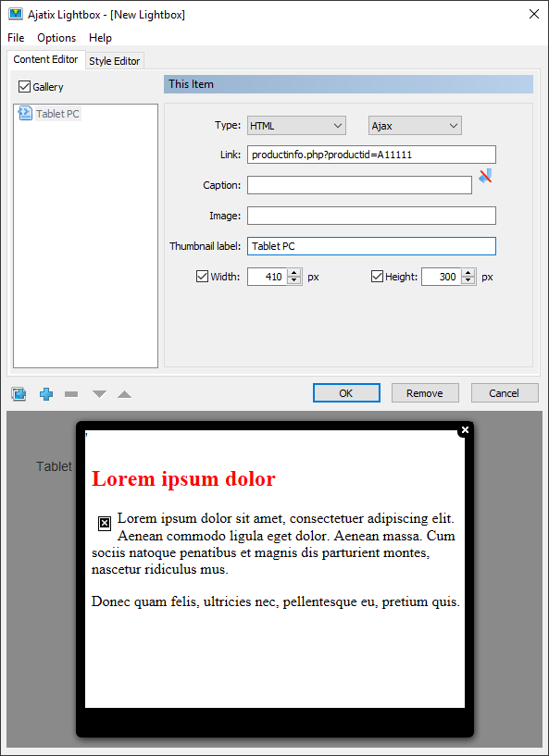Add a new item with the blue plus icon

[x=46, y=394]
